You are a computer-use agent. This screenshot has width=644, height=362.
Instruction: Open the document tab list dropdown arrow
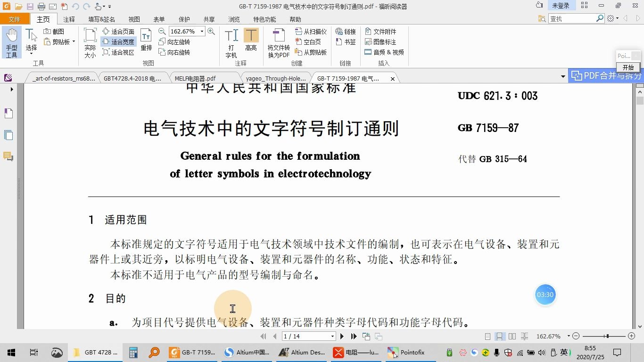click(x=563, y=76)
